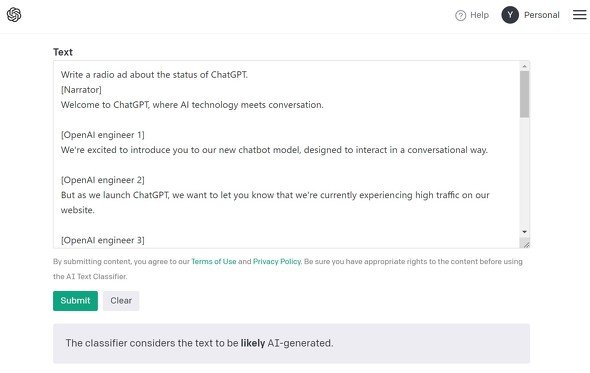Click the "Text" field label
The image size is (590, 373).
63,52
